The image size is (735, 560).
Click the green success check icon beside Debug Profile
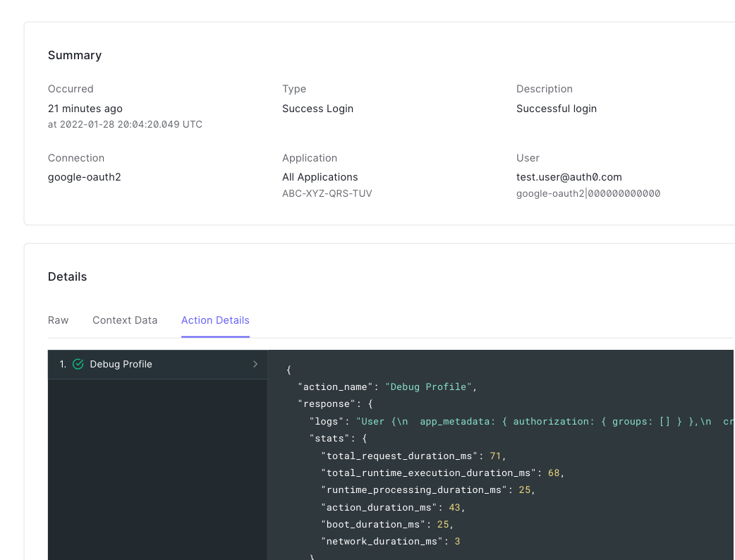78,364
